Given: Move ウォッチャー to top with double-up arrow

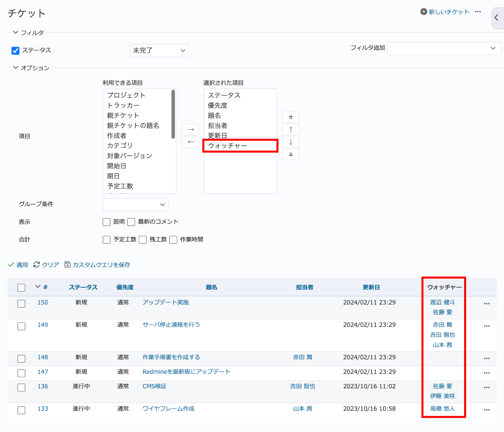Looking at the screenshot, I should [x=291, y=117].
